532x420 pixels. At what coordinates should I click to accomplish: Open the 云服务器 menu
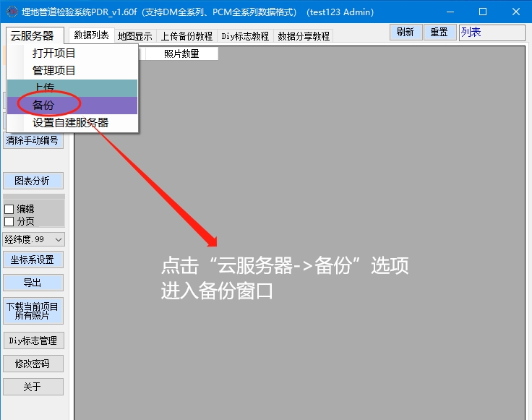pos(33,35)
